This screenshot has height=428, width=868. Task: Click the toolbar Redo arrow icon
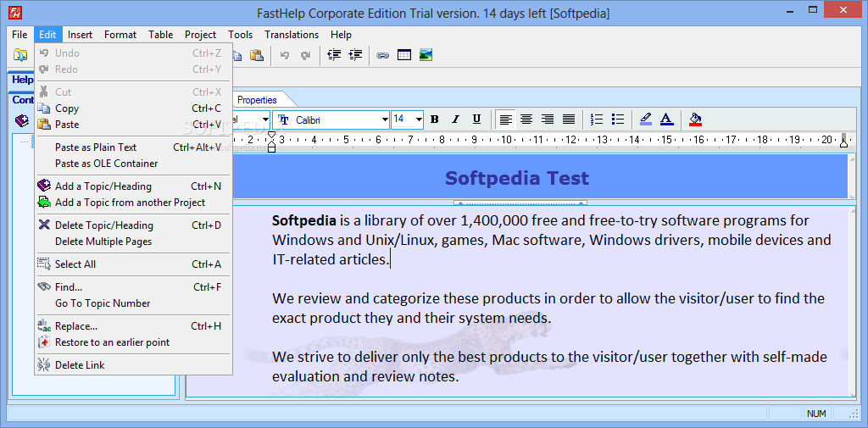coord(305,55)
